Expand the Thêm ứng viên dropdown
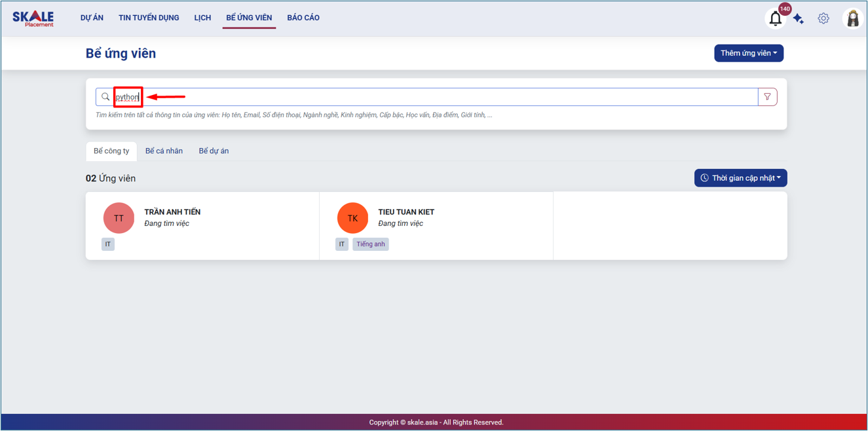 click(748, 53)
